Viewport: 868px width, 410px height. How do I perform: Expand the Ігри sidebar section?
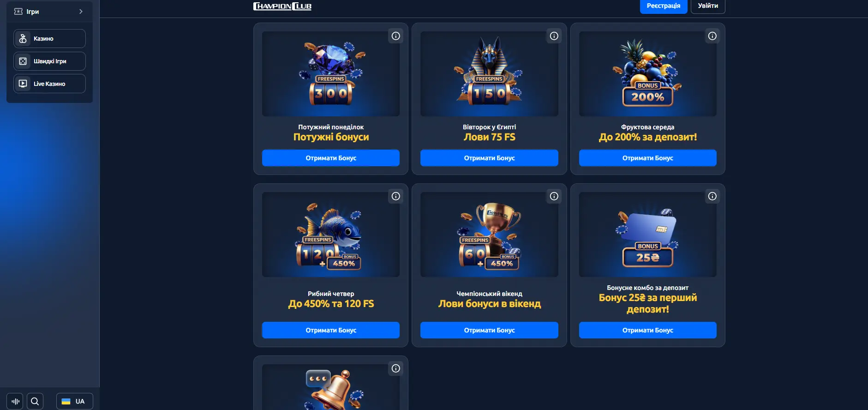pos(49,12)
